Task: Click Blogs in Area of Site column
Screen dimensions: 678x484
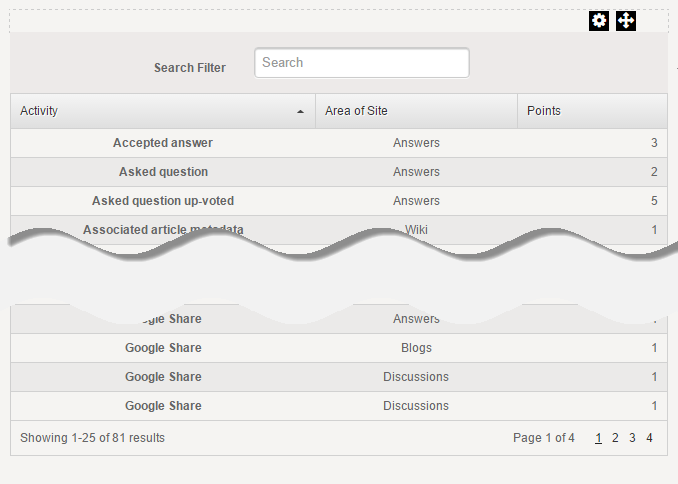Action: click(416, 348)
